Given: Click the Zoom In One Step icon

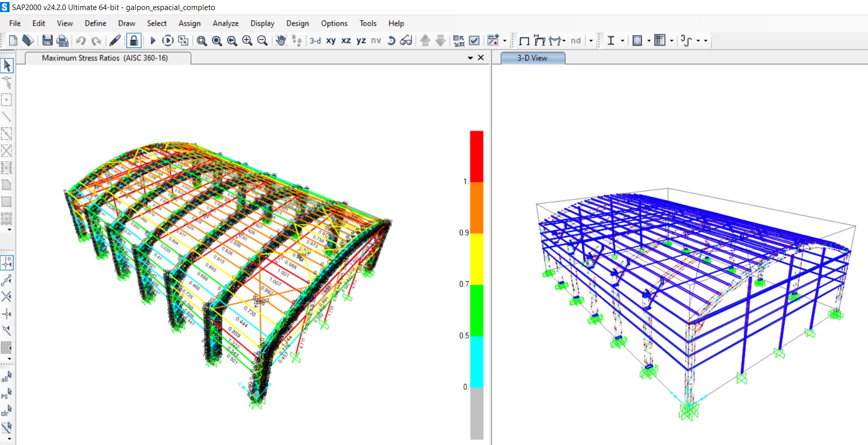Looking at the screenshot, I should tap(247, 40).
